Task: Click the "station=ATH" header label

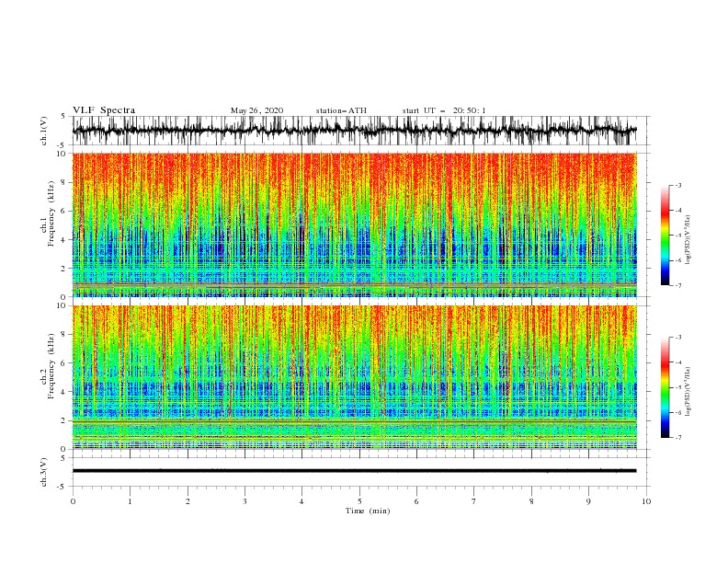Action: (341, 110)
